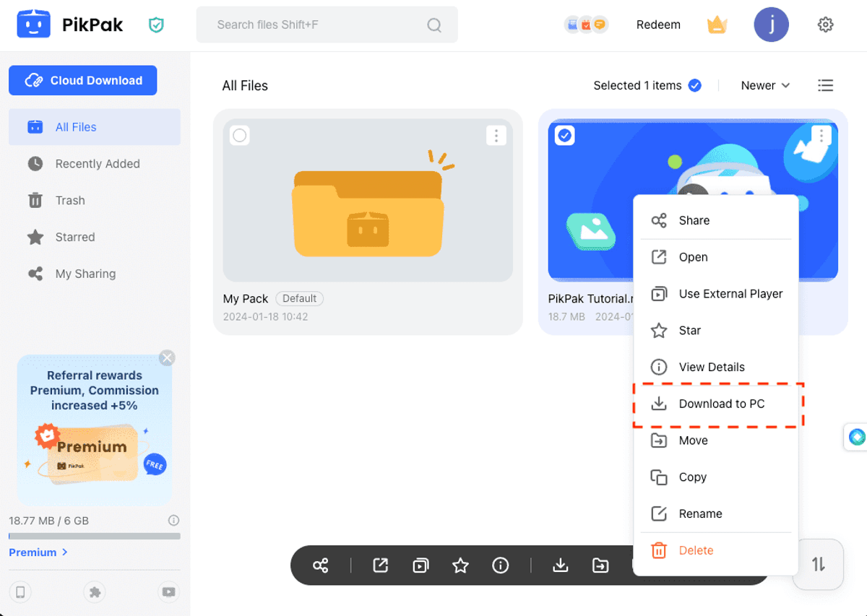The image size is (867, 616).
Task: Click the green shield security icon
Action: coord(156,25)
